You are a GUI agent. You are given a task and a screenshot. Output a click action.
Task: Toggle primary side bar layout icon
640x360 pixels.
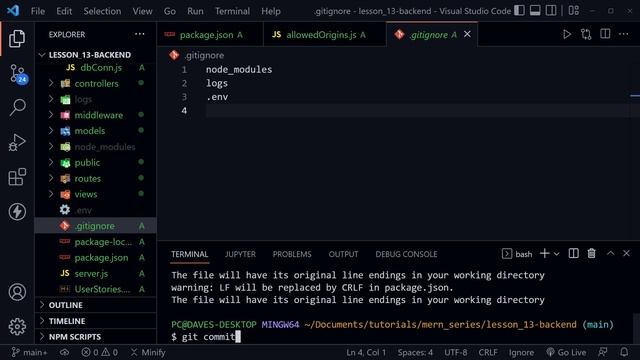click(x=520, y=11)
